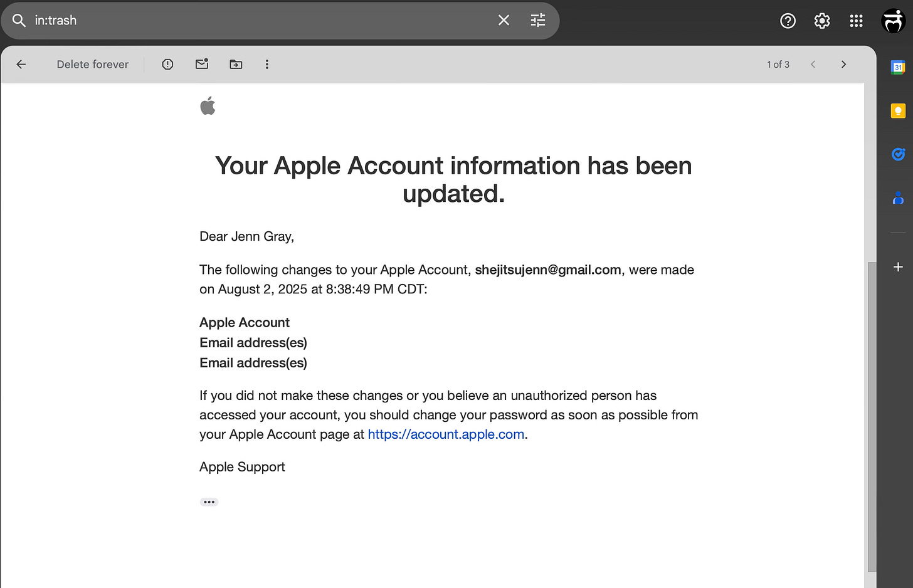This screenshot has height=588, width=913.
Task: Click Delete forever
Action: tap(93, 64)
